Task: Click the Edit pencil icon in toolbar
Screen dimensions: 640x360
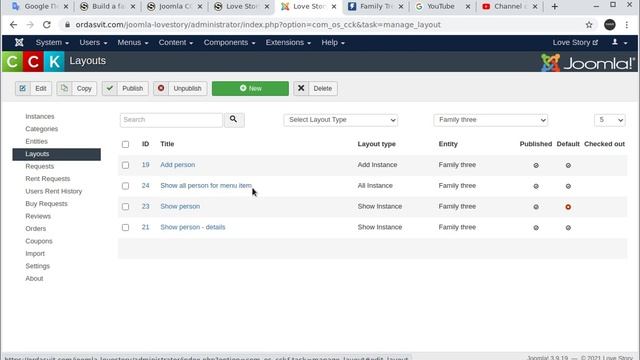Action: 22,88
